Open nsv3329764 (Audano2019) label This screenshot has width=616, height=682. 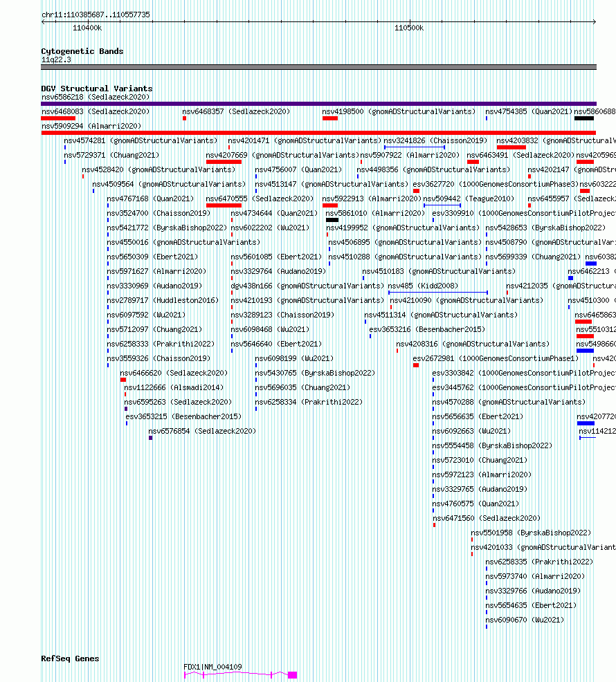(278, 271)
